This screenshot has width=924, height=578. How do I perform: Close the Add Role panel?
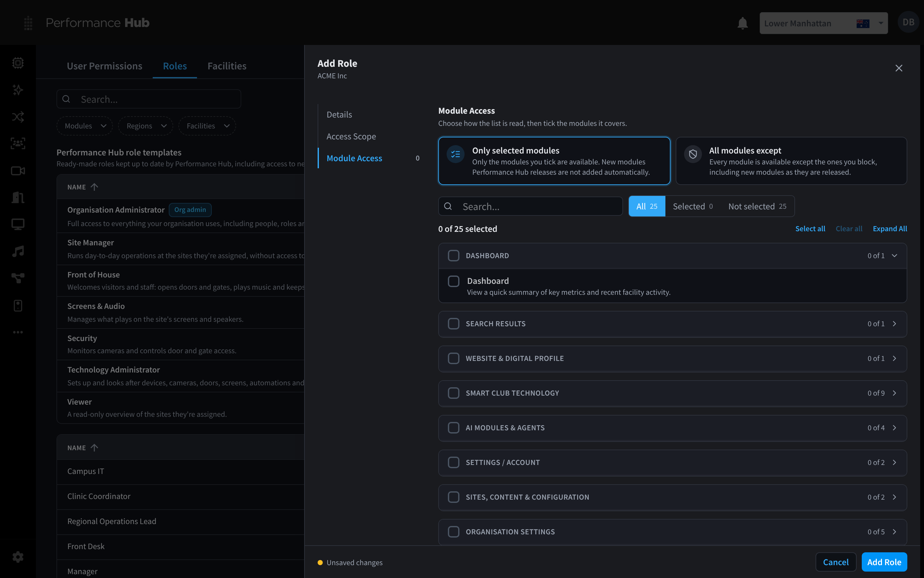coord(899,68)
